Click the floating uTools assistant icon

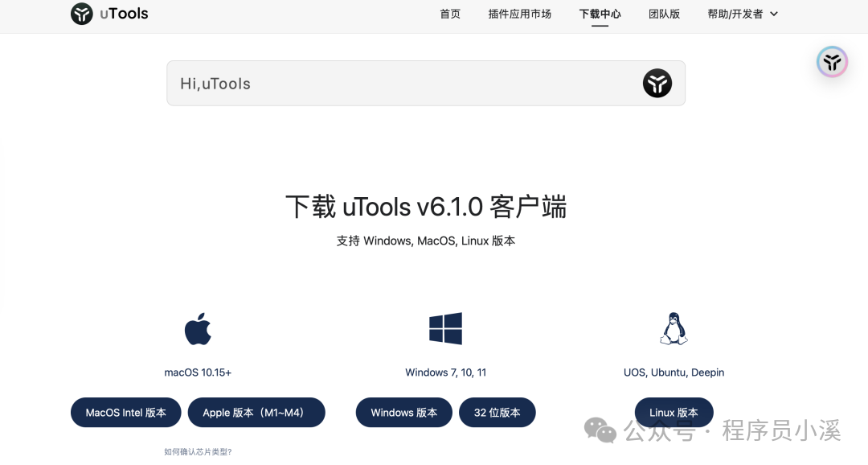pos(832,62)
